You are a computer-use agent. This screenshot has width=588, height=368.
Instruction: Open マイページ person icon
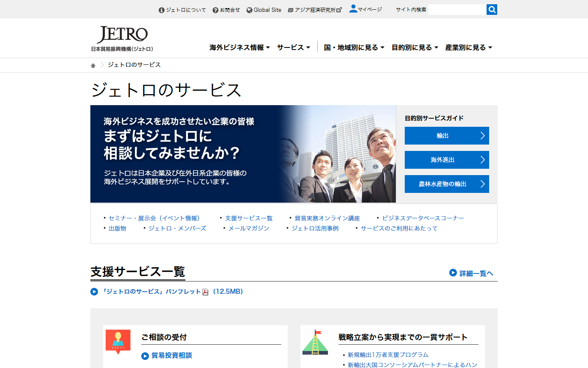[x=353, y=9]
